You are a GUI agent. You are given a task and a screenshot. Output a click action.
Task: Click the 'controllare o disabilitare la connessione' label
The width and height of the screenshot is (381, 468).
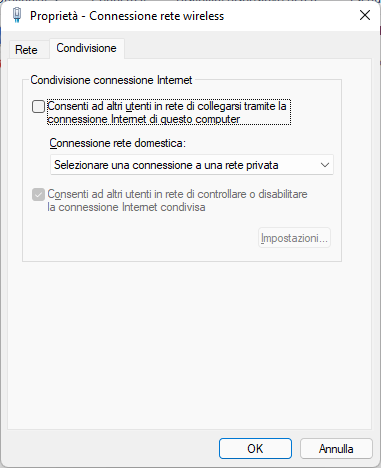tap(177, 200)
